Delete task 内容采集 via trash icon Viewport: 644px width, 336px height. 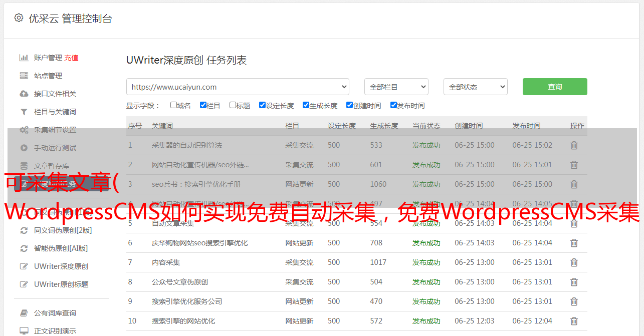(x=574, y=262)
